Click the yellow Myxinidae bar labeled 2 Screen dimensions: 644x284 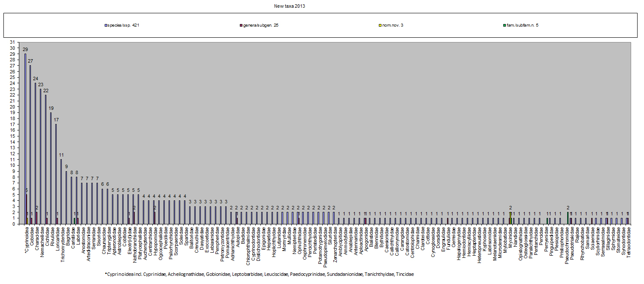point(510,218)
